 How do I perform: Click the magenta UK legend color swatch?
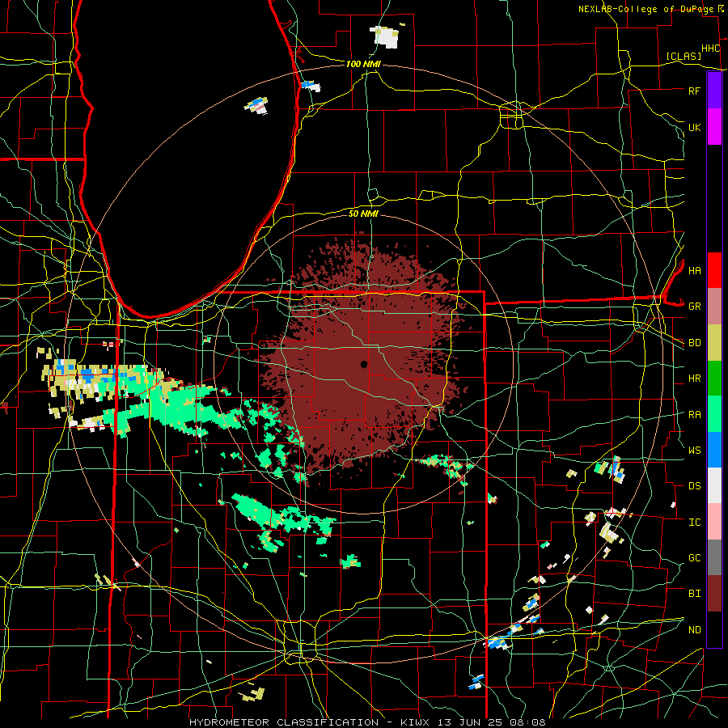714,126
